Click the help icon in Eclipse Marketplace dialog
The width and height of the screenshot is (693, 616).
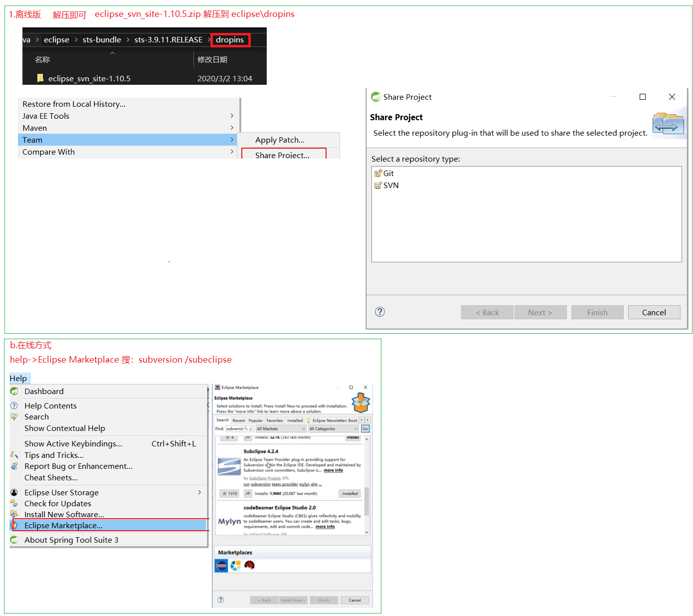tap(221, 600)
